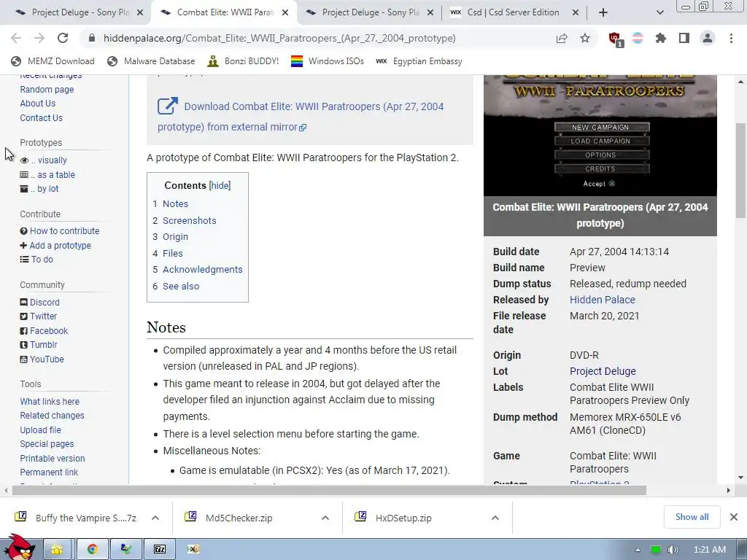Image resolution: width=747 pixels, height=560 pixels.
Task: Open the pink striped extension icon
Action: (638, 38)
